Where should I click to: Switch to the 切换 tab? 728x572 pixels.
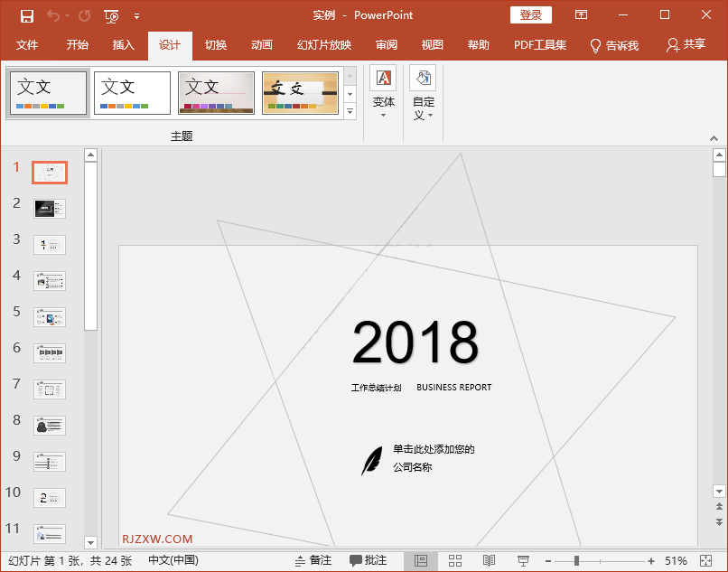click(216, 45)
